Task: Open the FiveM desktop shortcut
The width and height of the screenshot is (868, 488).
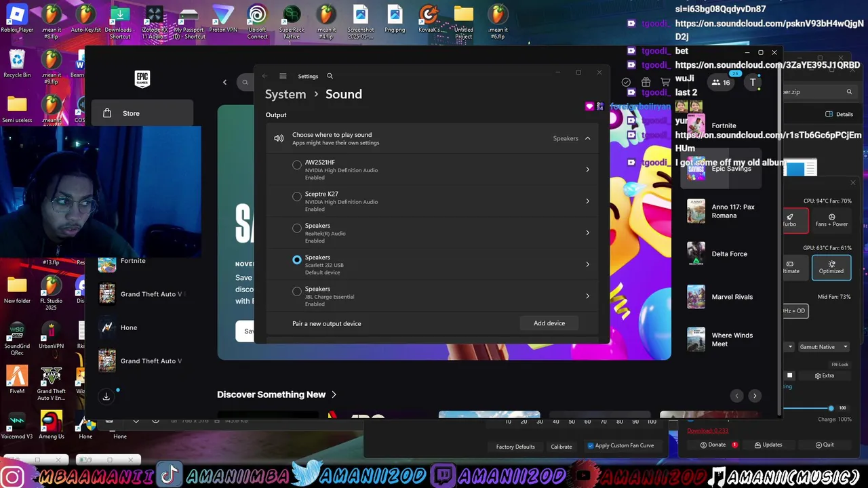Action: 17,380
